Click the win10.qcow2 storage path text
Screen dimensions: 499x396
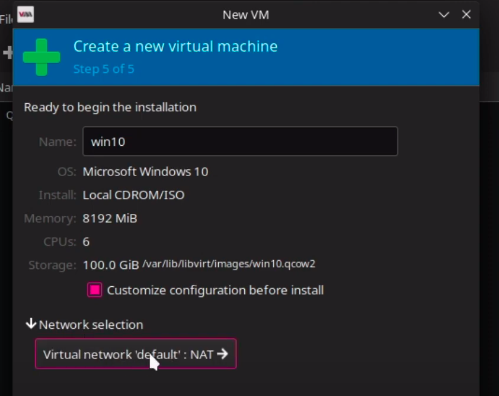[x=229, y=264]
